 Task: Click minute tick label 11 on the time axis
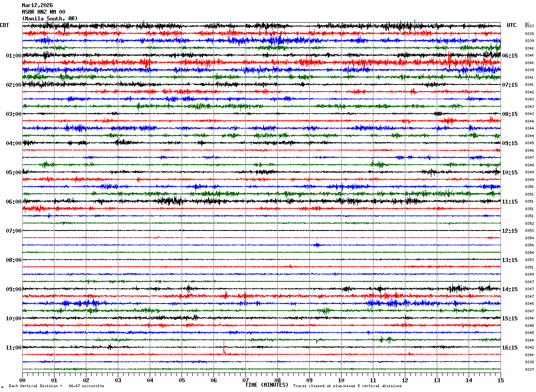(373, 380)
